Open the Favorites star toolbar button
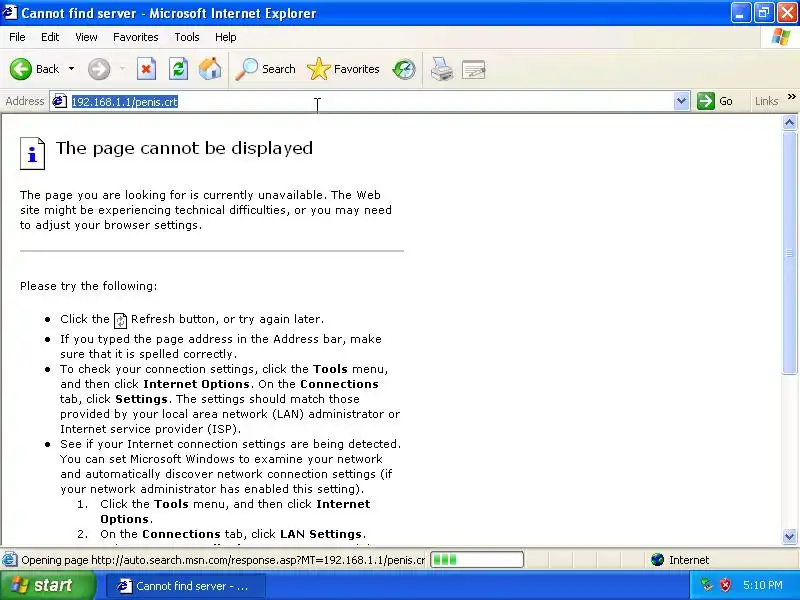The height and width of the screenshot is (600, 800). click(x=343, y=69)
